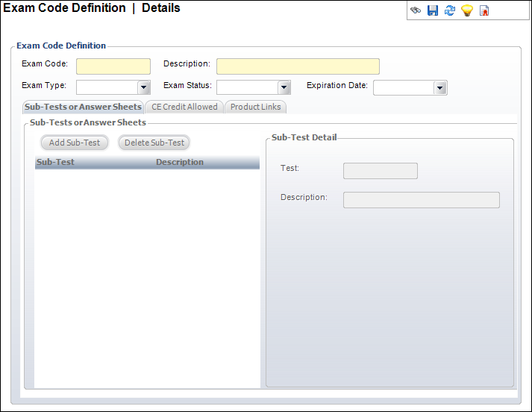Open the Product Links tab

coord(255,107)
